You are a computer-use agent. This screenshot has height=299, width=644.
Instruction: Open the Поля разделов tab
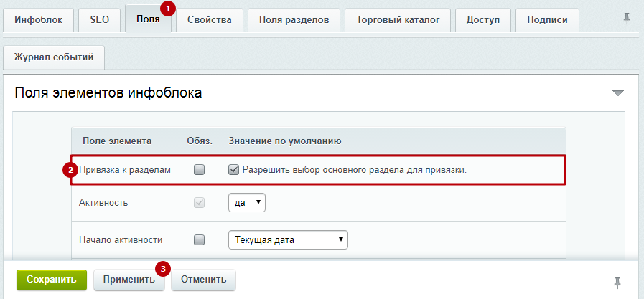point(294,19)
